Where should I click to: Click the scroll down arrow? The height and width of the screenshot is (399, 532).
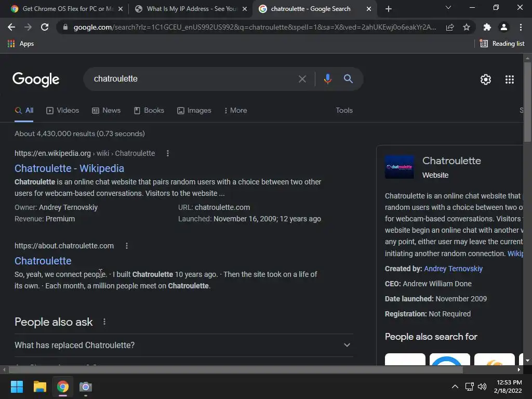[x=527, y=361]
